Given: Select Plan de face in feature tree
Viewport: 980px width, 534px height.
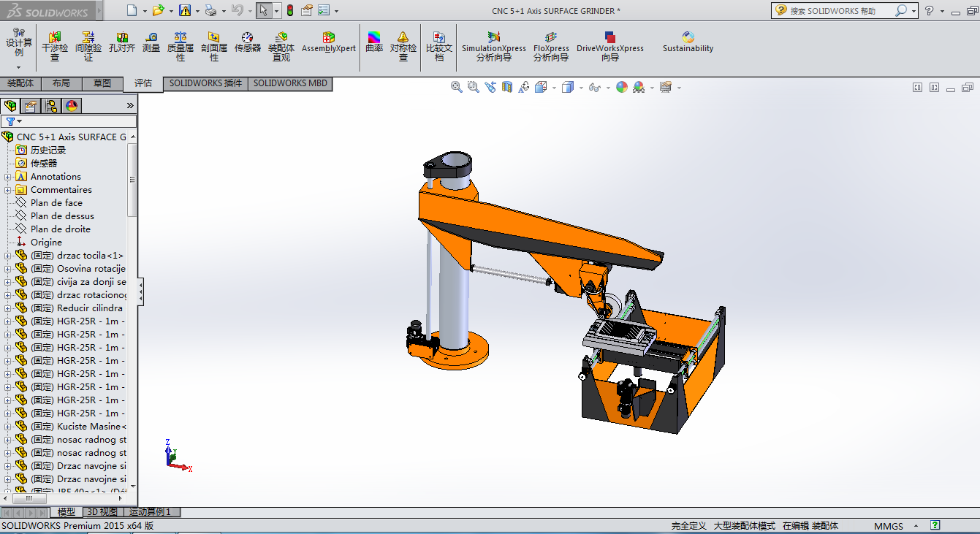Looking at the screenshot, I should click(56, 203).
